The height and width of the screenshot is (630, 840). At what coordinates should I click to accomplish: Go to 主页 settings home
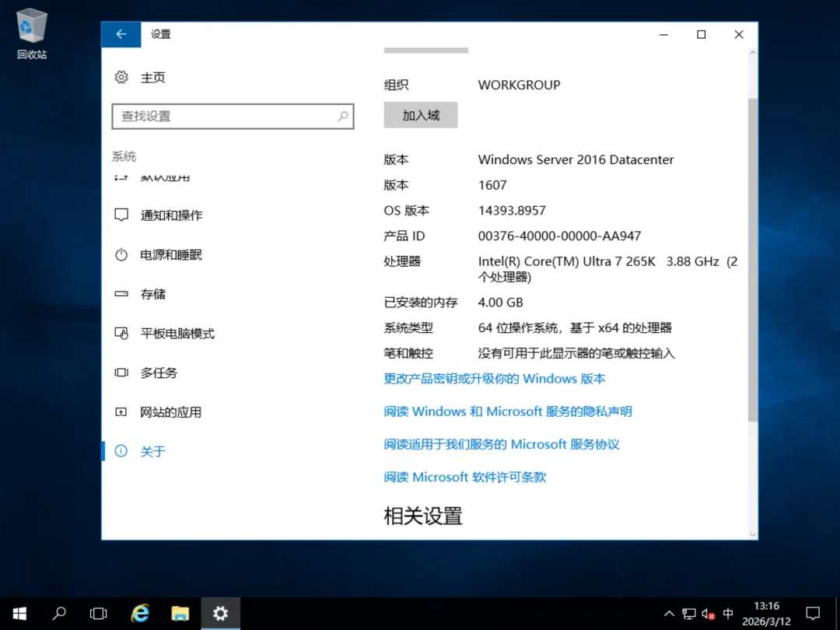pos(153,78)
